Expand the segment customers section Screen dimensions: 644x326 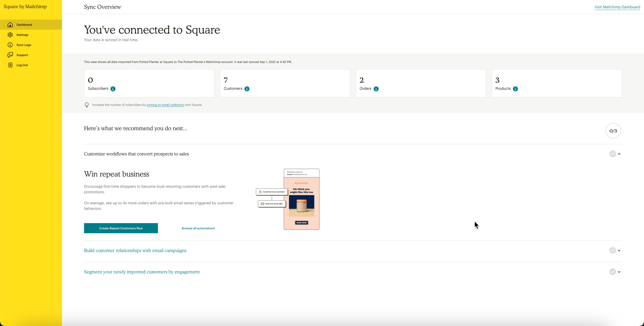[619, 272]
